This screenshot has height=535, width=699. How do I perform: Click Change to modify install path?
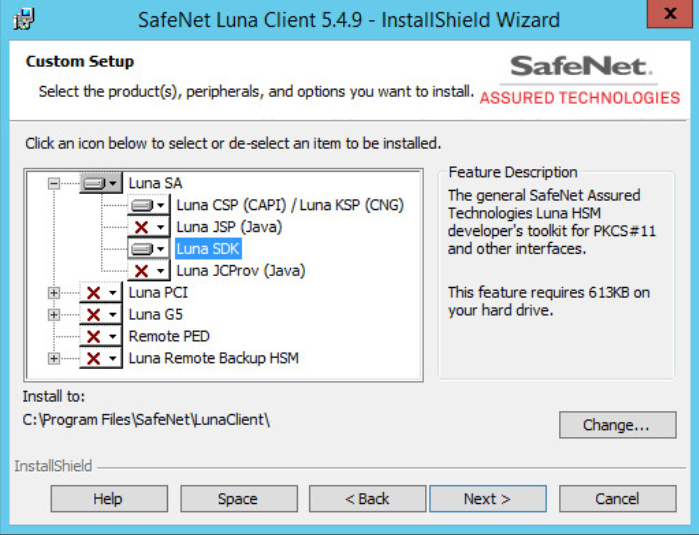(x=617, y=425)
